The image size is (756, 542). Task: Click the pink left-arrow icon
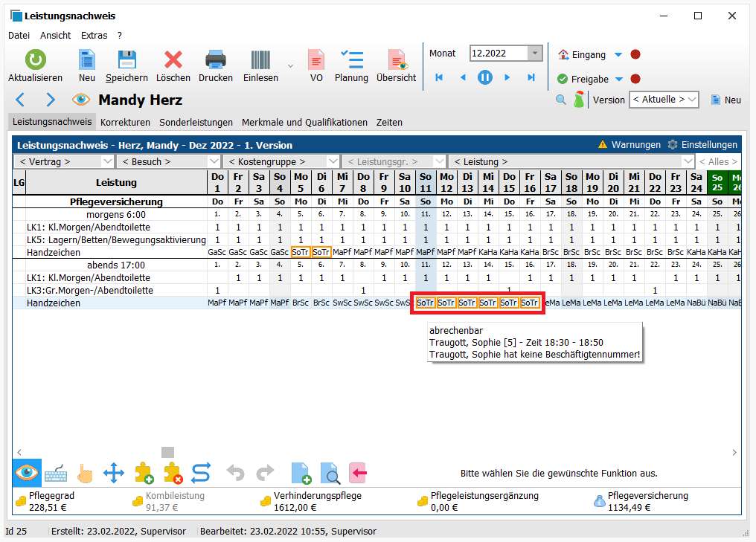point(358,473)
